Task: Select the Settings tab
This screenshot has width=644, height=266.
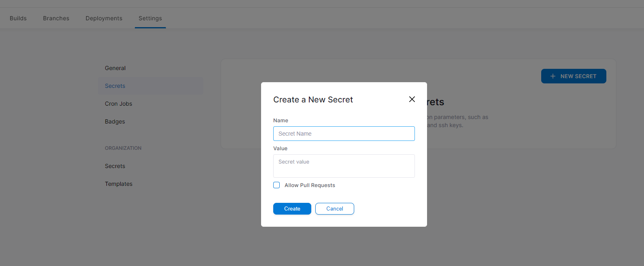Action: coord(150,18)
